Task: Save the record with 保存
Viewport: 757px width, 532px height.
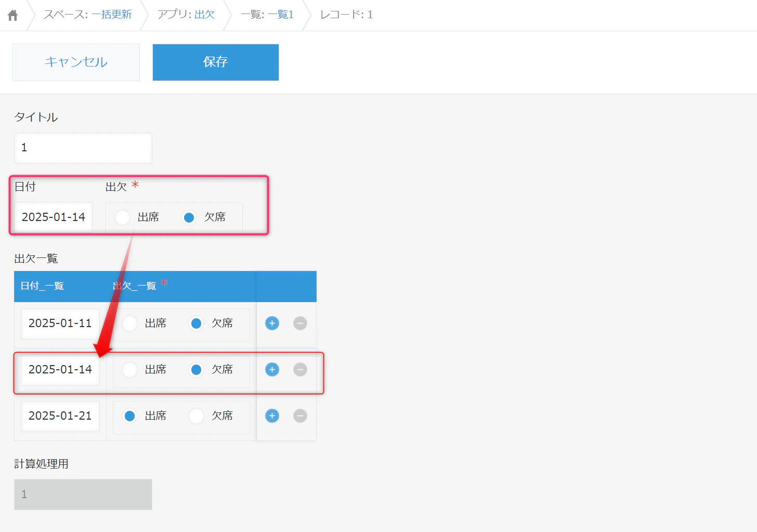Action: (216, 62)
